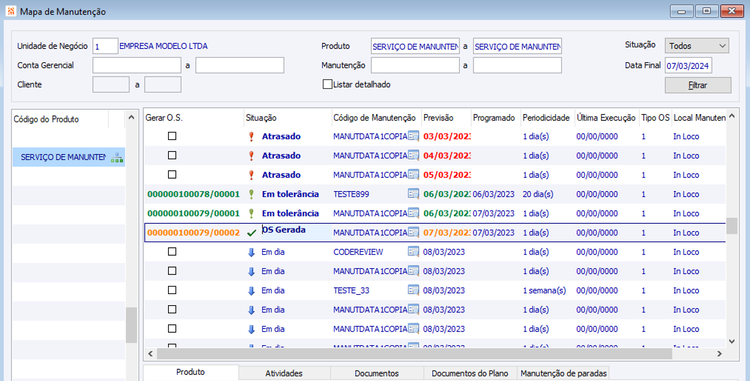
Task: Focus the Unidade de Negócio field
Action: 105,46
